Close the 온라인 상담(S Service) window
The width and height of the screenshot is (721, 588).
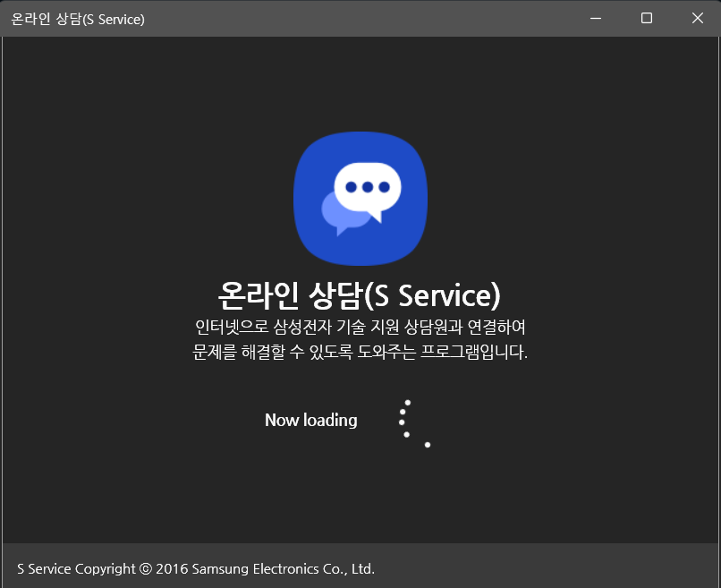pyautogui.click(x=698, y=19)
